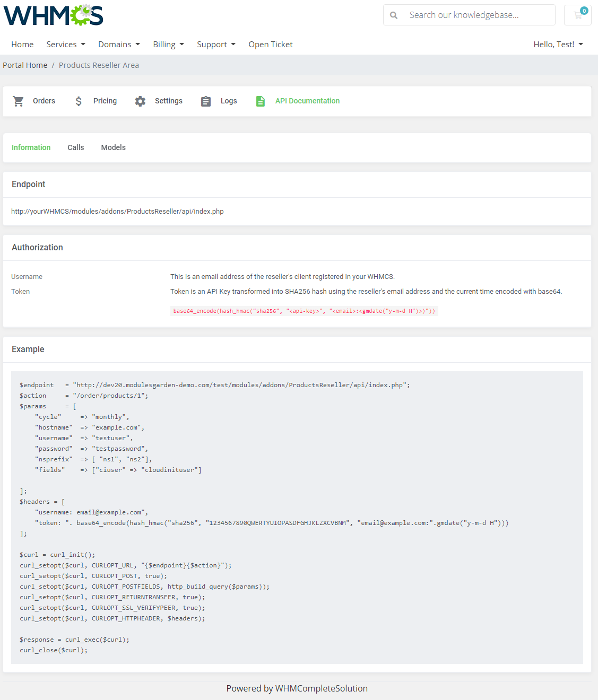
Task: Click the WHMCS logo
Action: [54, 15]
